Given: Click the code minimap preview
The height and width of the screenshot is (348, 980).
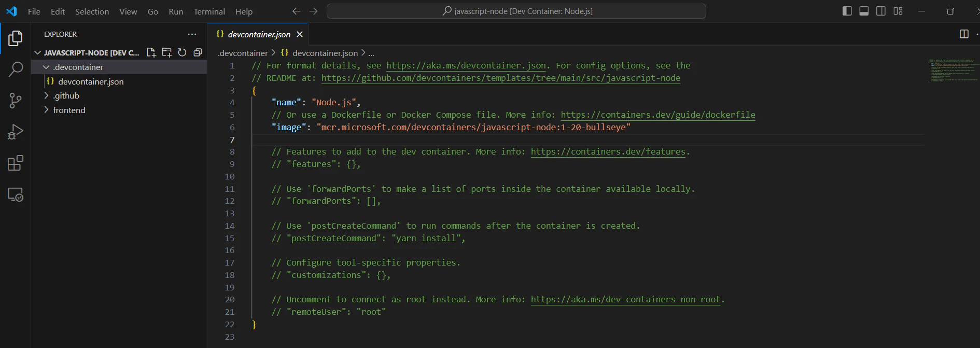Looking at the screenshot, I should click(x=953, y=71).
